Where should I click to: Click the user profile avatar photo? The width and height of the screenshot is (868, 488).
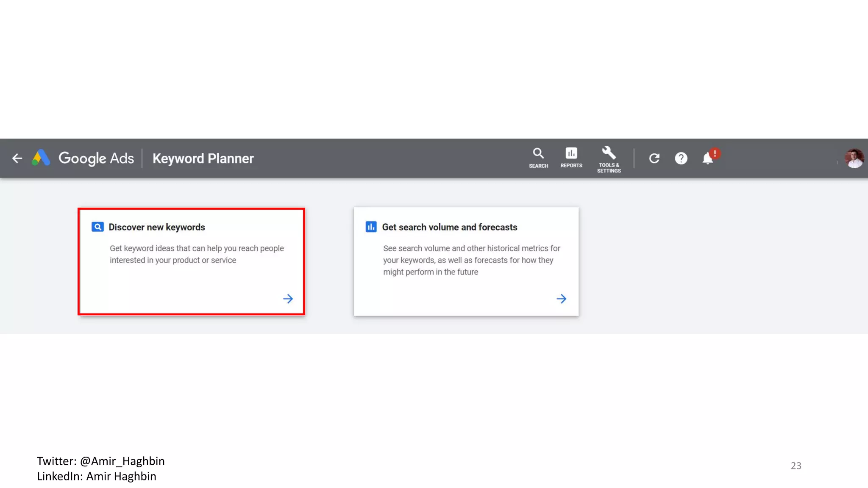[854, 158]
